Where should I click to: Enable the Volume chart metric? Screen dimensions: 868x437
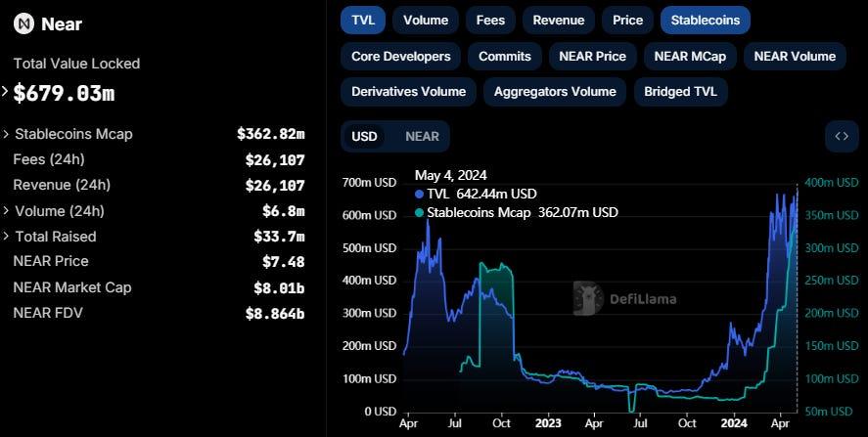click(426, 20)
